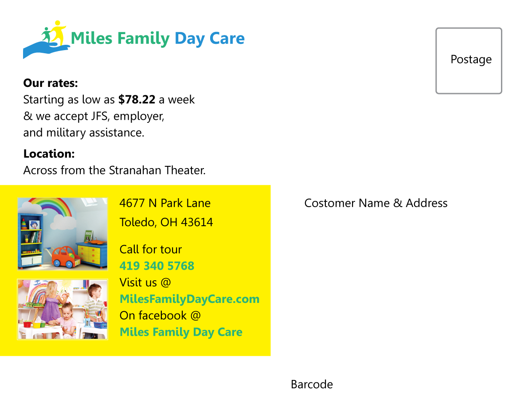Select the Toledo, OH 43614 line
This screenshot has width=532, height=412.
(166, 222)
